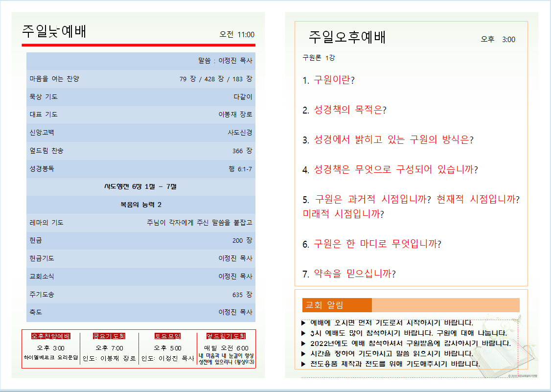Select the '행 6:1-7' scripture reference
The height and width of the screenshot is (392, 551).
pyautogui.click(x=240, y=169)
